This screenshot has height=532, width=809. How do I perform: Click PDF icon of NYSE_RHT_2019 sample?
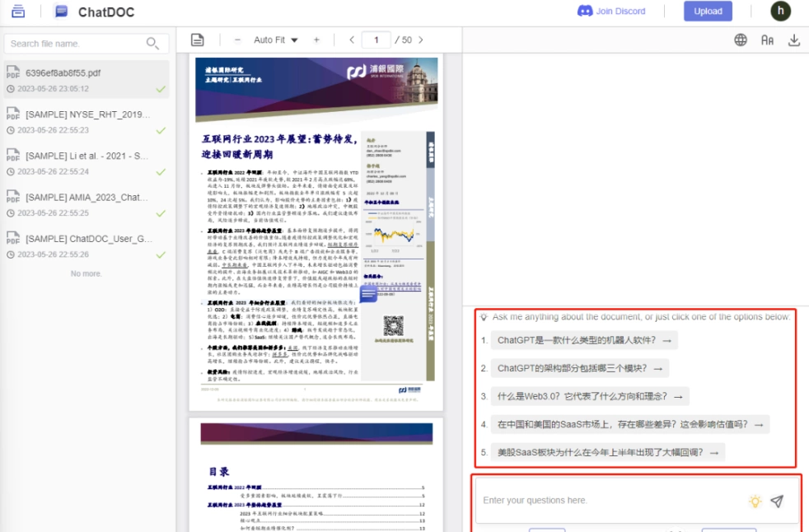[x=13, y=114]
